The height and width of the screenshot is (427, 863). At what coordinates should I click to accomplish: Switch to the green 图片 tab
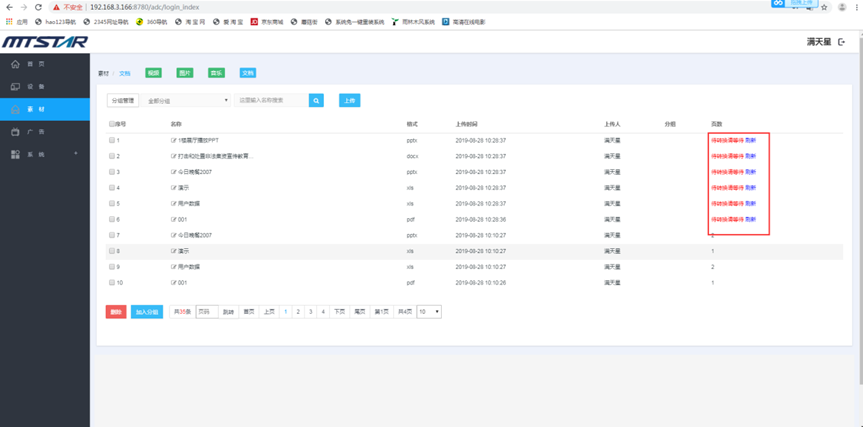tap(184, 73)
